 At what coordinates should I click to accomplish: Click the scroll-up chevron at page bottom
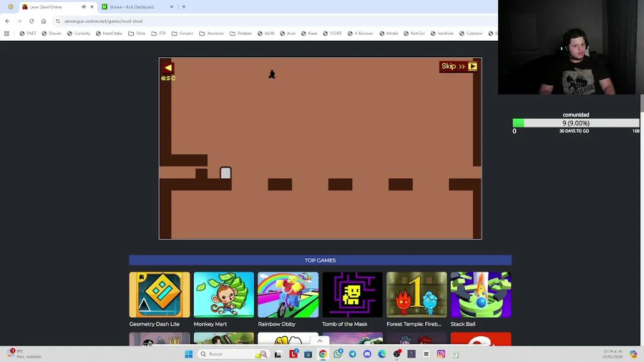319,341
